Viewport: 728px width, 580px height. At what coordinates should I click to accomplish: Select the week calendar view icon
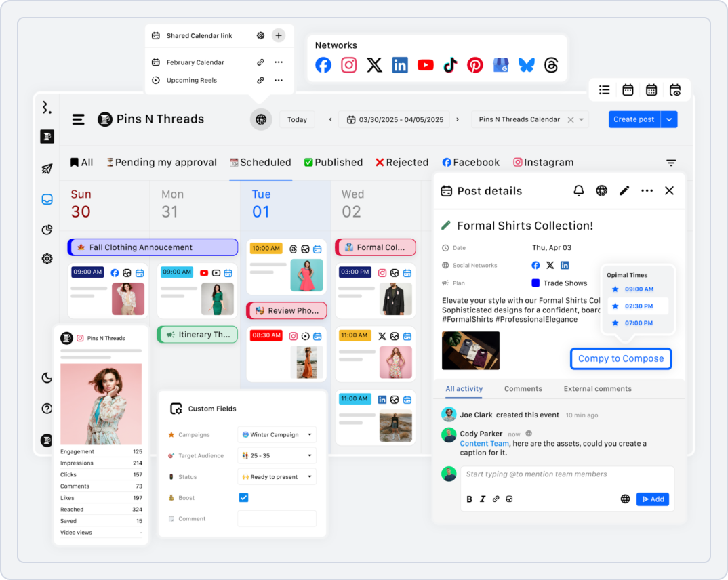(x=628, y=89)
